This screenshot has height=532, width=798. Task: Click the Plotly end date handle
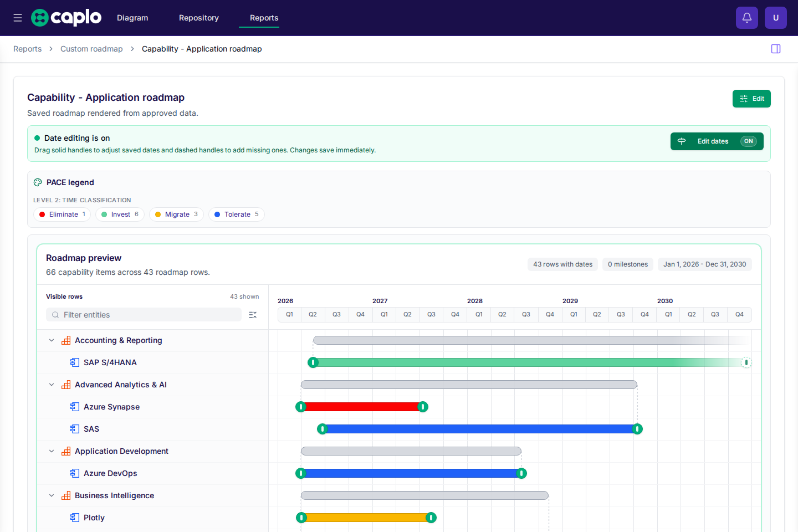pos(431,518)
